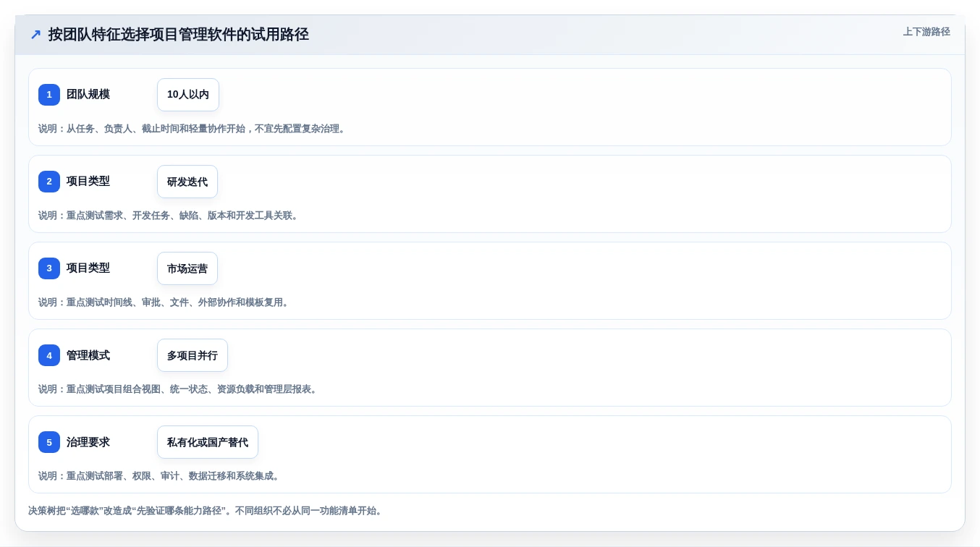This screenshot has width=980, height=547.
Task: Click the 项目类型 label in step 3
Action: (88, 268)
